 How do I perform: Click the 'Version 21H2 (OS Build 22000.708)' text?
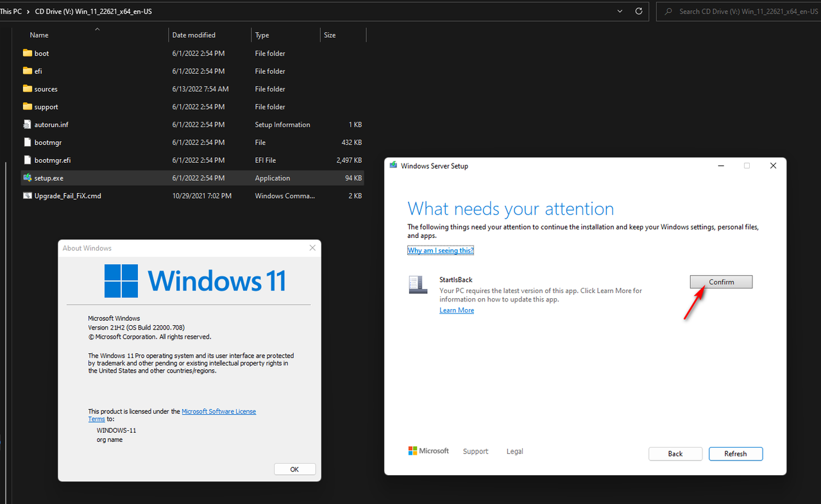pyautogui.click(x=136, y=328)
